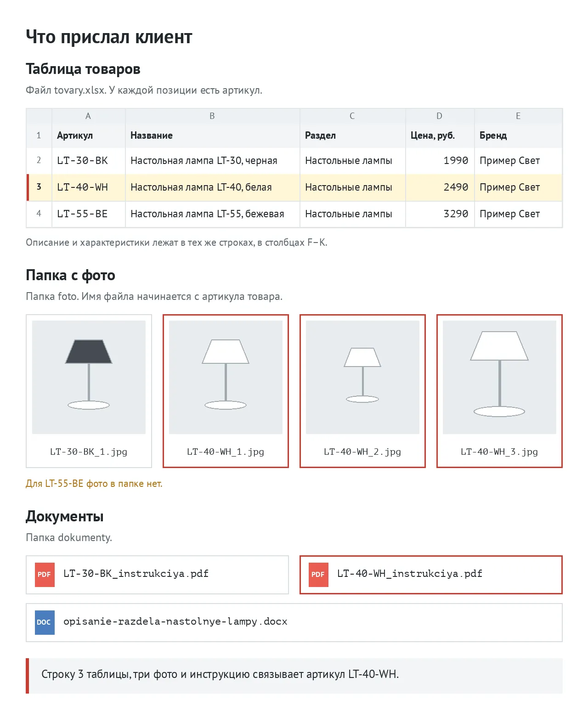This screenshot has width=588, height=717.
Task: Click the cell 'Настольная лампа LT-40, белая'
Action: [213, 187]
